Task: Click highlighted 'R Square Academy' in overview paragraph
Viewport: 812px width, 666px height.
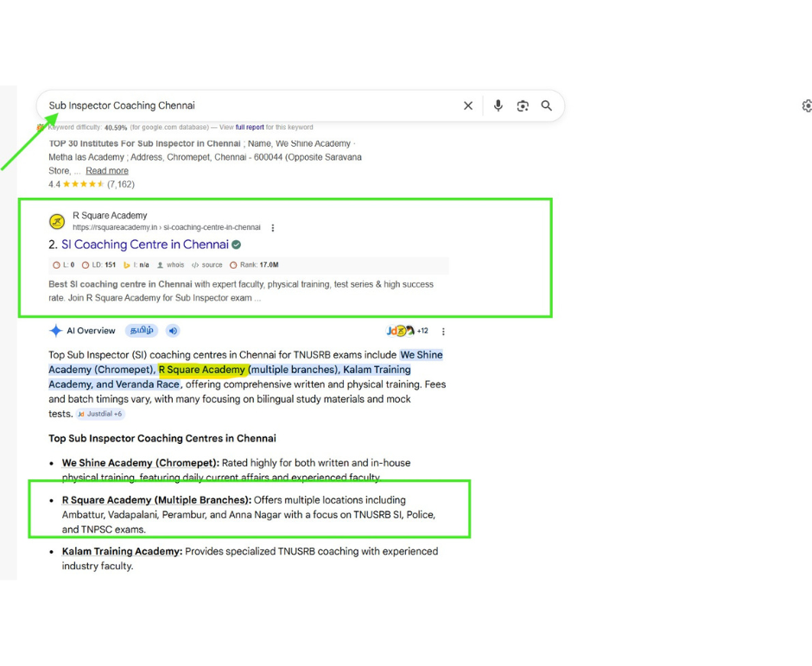Action: tap(202, 369)
